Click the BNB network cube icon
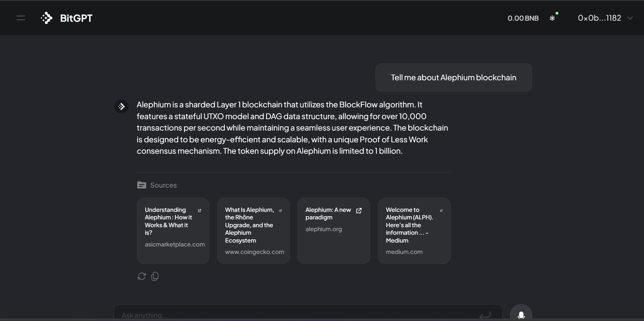 pos(552,18)
